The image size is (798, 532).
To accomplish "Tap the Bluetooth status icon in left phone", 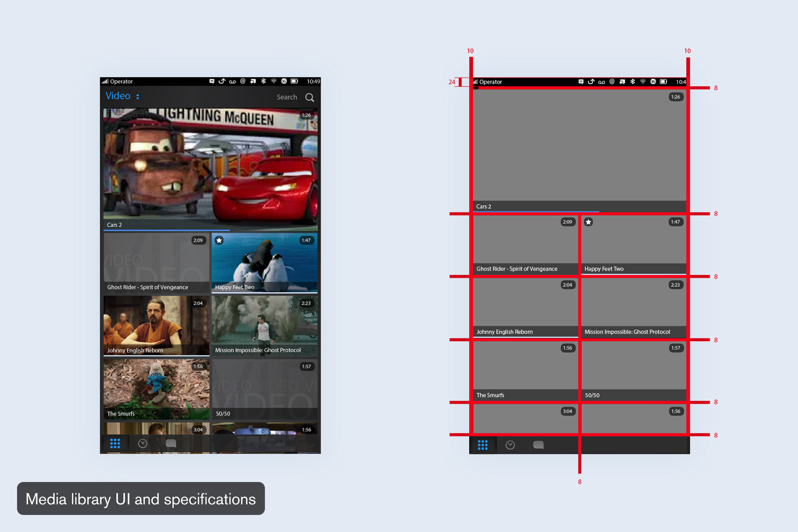I will (x=263, y=81).
